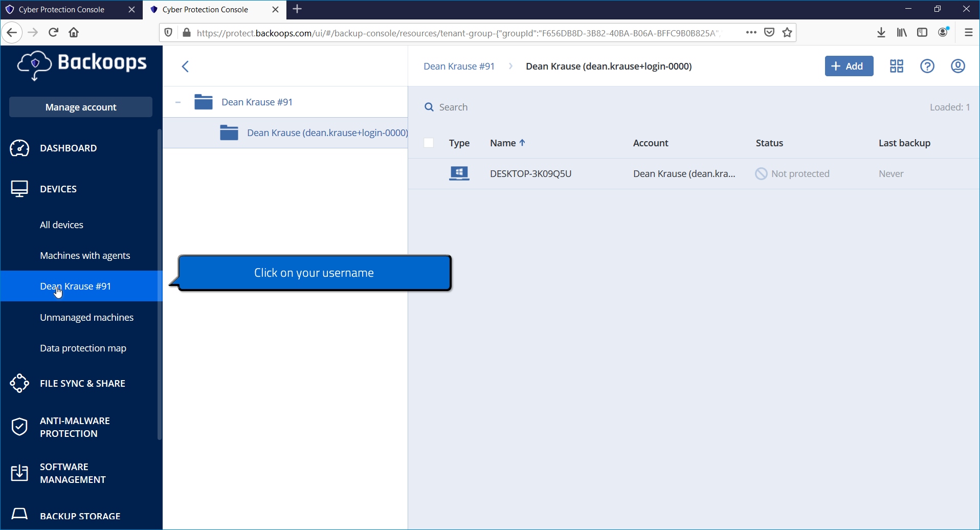Open page actions three-dots menu in address bar
980x530 pixels.
click(751, 32)
